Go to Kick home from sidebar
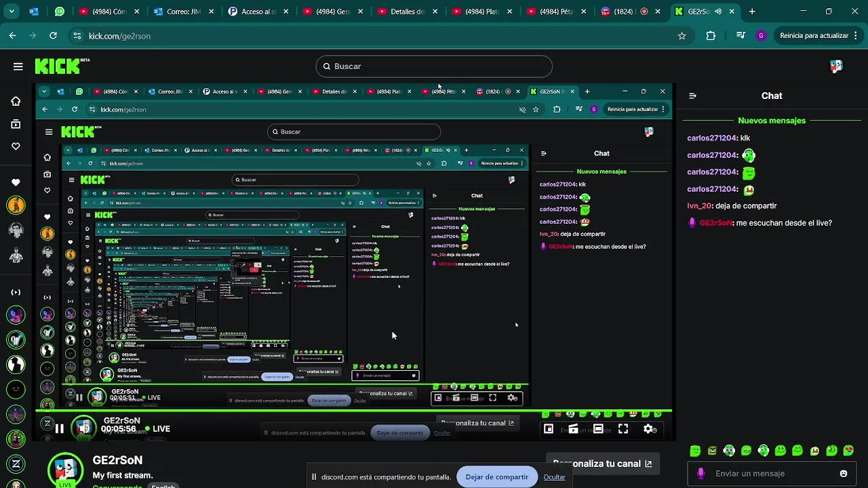 (16, 101)
